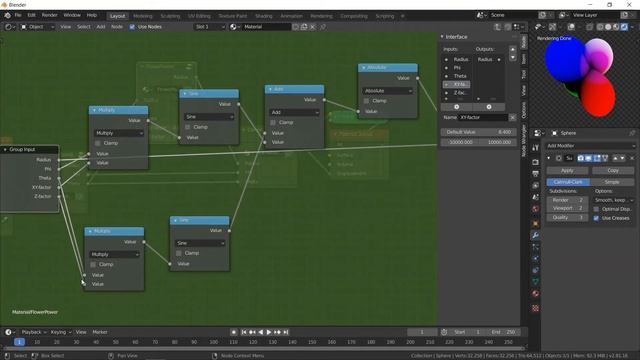Open the Tool properties tab icon
This screenshot has height=360, width=640.
pyautogui.click(x=536, y=148)
